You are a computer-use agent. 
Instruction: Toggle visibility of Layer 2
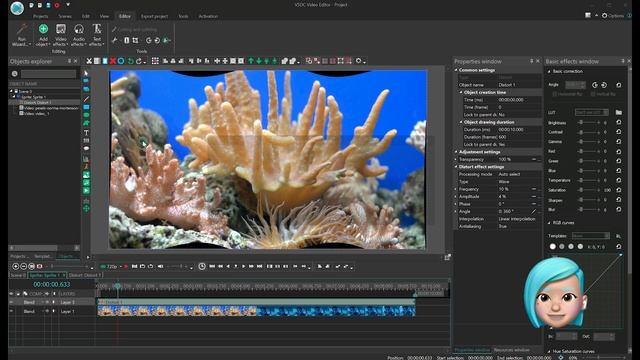pos(11,302)
